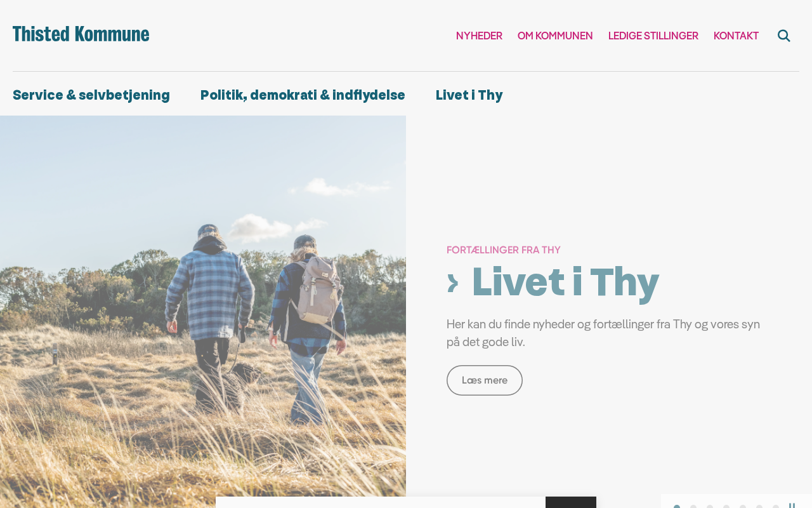Open the Nyheder menu item
This screenshot has height=508, width=812.
(479, 36)
